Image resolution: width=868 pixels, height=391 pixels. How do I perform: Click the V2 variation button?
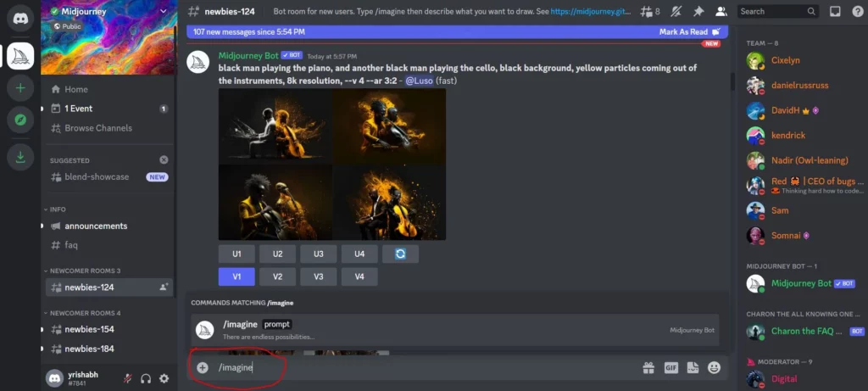tap(277, 276)
